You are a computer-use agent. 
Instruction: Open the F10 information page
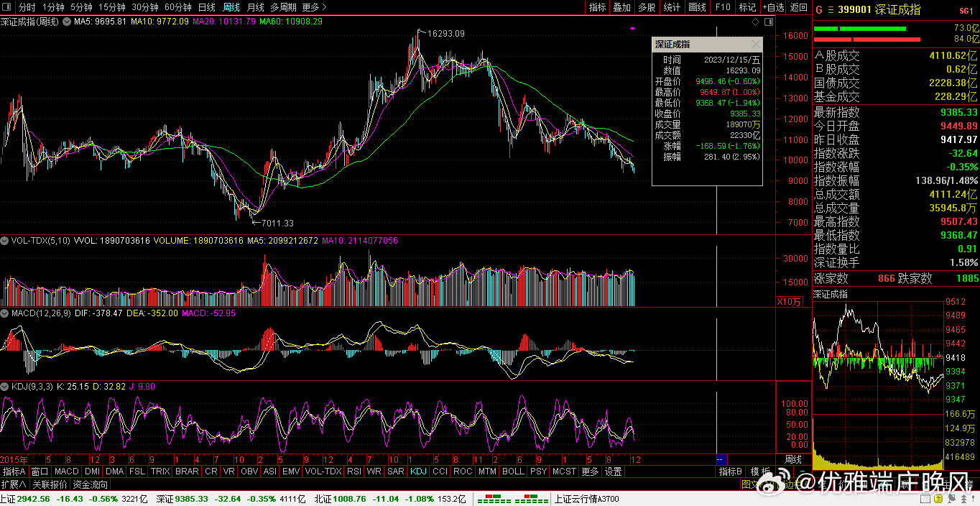click(x=723, y=7)
